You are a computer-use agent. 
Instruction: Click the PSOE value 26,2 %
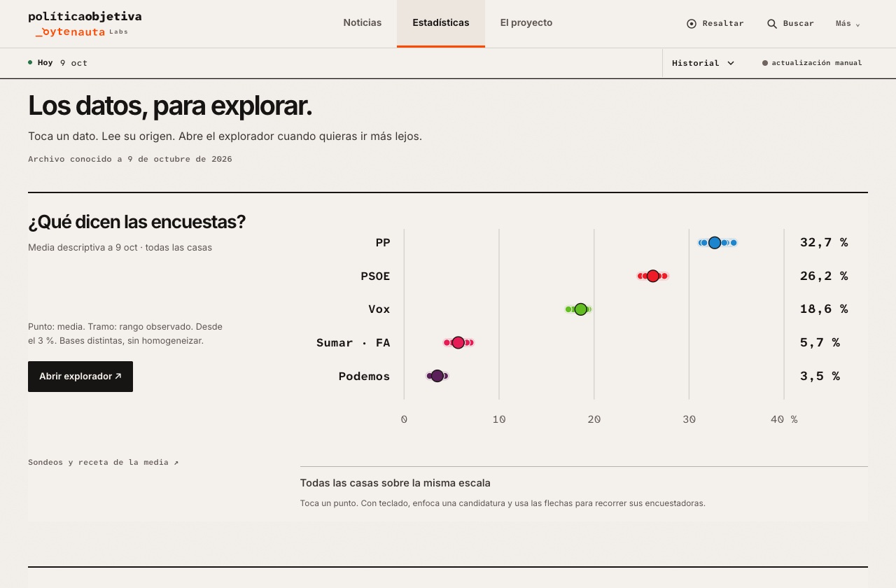click(x=824, y=276)
